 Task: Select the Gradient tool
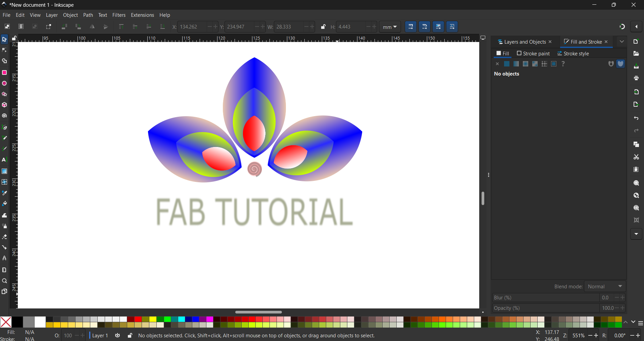[x=4, y=171]
